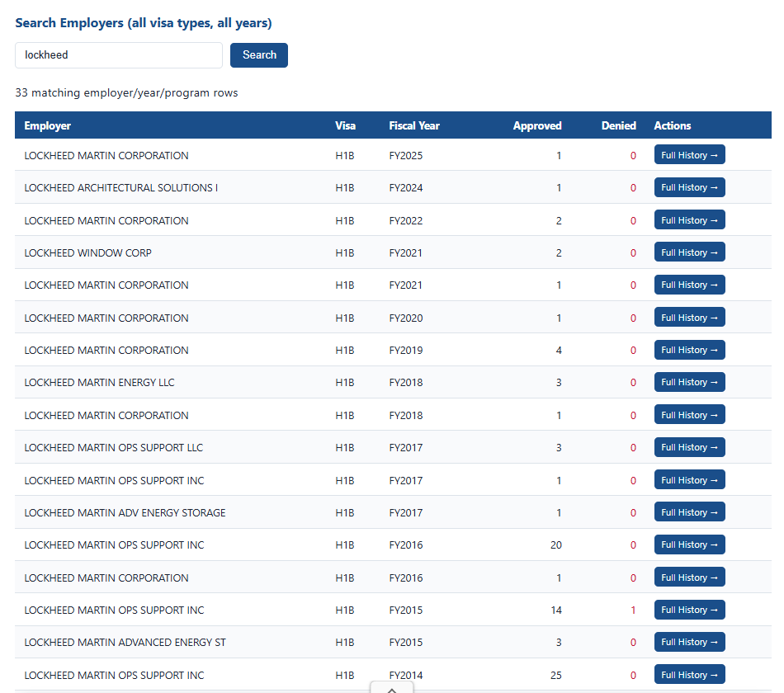
Task: Click the Employer column header
Action: 48,125
